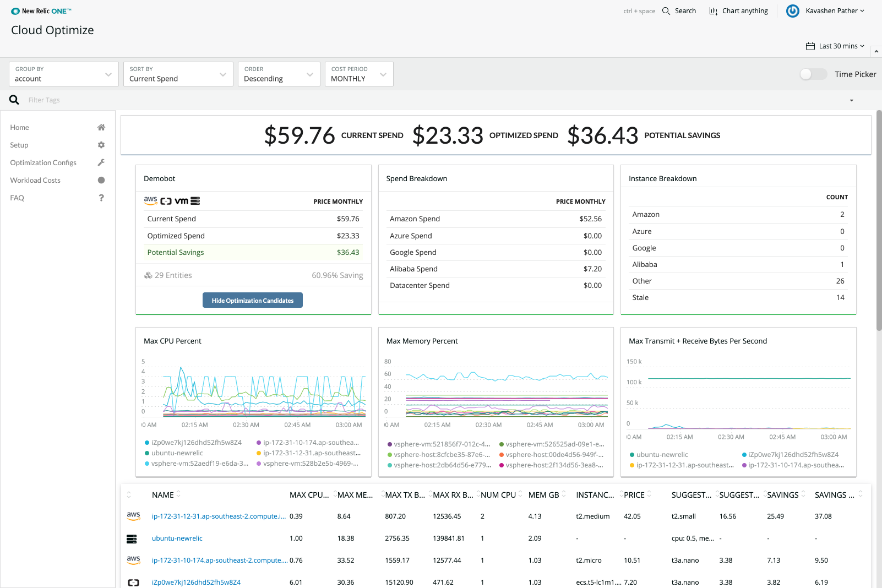Sort the table by SAVINGS column

click(786, 494)
